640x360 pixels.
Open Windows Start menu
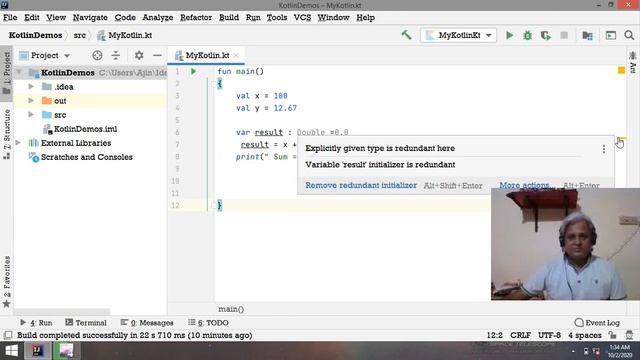11,351
